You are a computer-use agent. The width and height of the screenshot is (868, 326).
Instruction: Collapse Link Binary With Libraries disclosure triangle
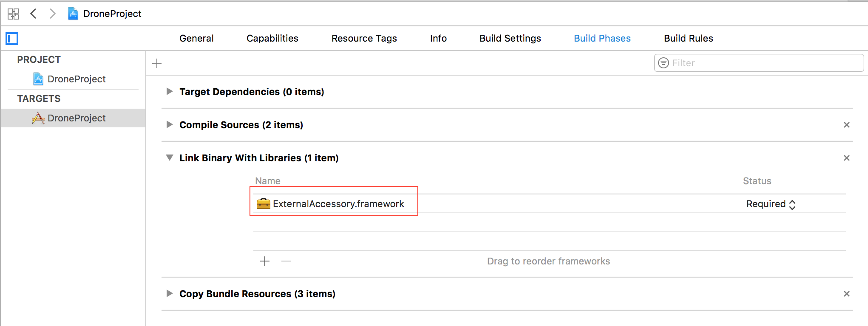[x=169, y=157]
